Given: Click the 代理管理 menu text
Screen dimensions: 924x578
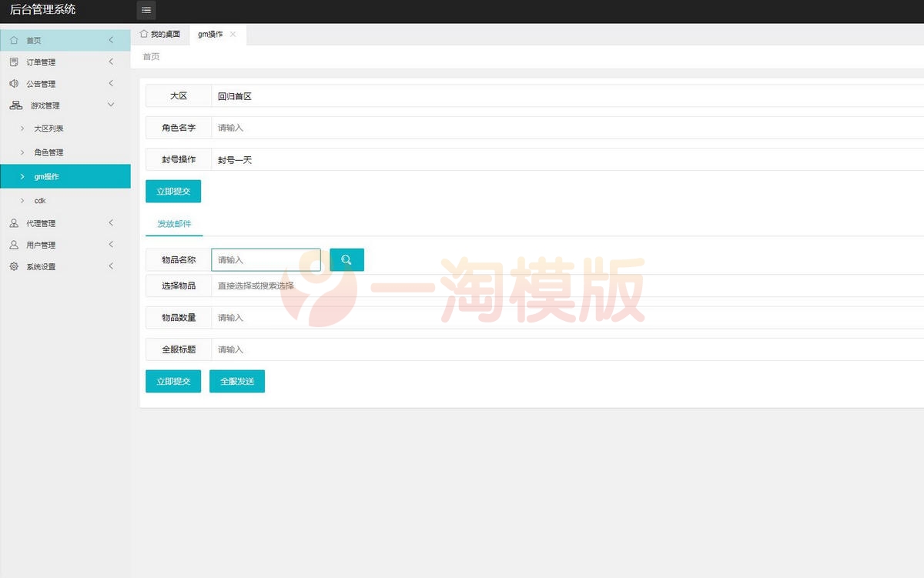Looking at the screenshot, I should pyautogui.click(x=41, y=224).
